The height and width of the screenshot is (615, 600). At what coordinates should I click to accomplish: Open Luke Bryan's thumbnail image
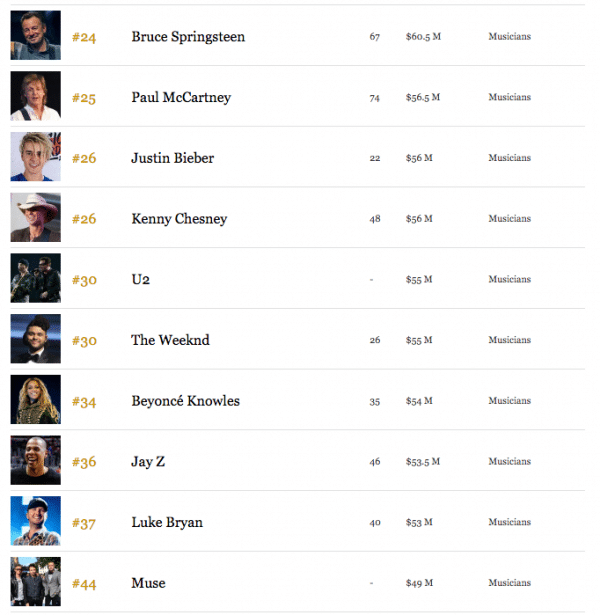click(36, 521)
